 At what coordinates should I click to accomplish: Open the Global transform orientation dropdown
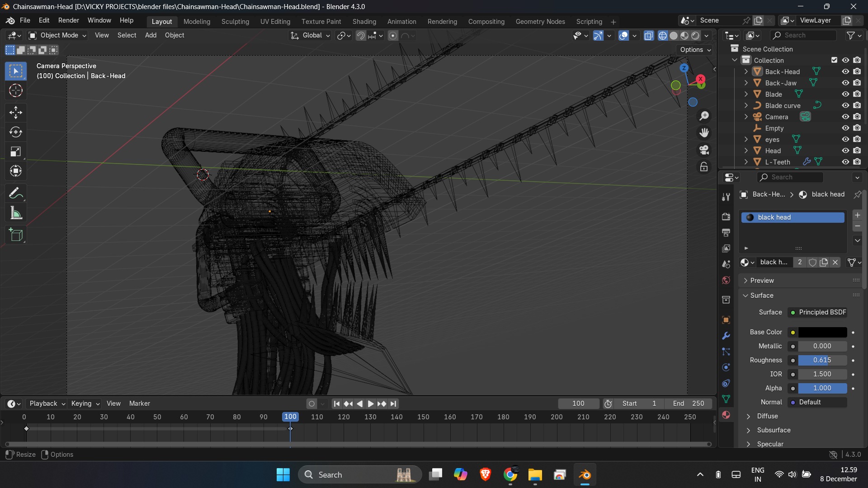click(x=310, y=35)
